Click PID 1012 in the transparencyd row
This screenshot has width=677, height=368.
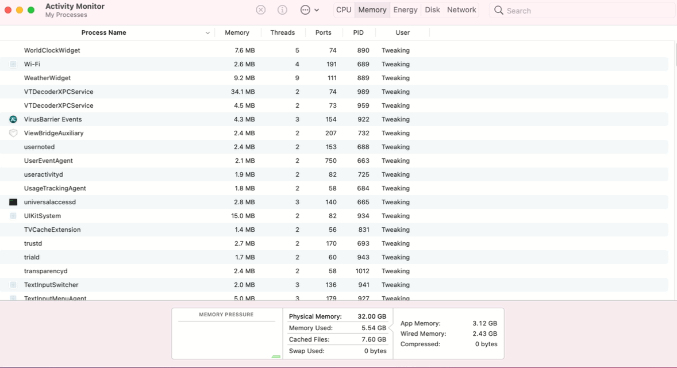pyautogui.click(x=362, y=271)
